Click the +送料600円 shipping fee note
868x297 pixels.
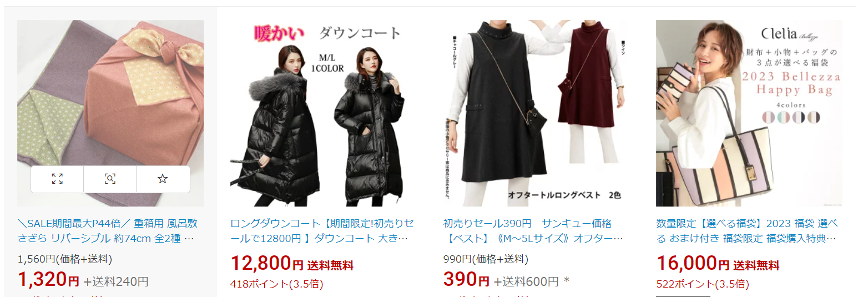point(526,281)
